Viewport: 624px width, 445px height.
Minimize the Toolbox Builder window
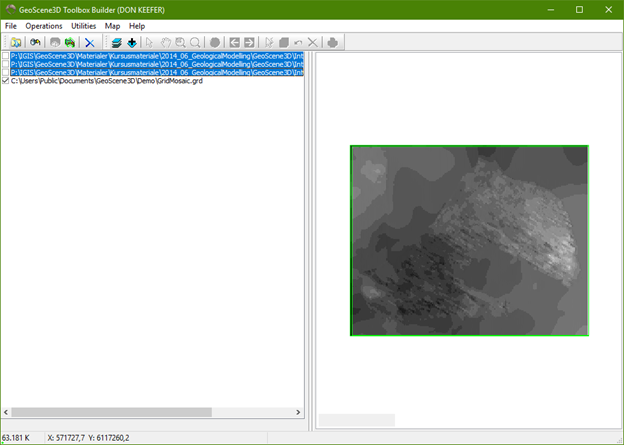tap(551, 10)
